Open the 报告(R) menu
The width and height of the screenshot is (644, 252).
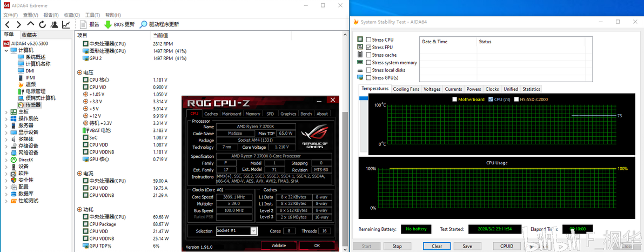coord(51,15)
